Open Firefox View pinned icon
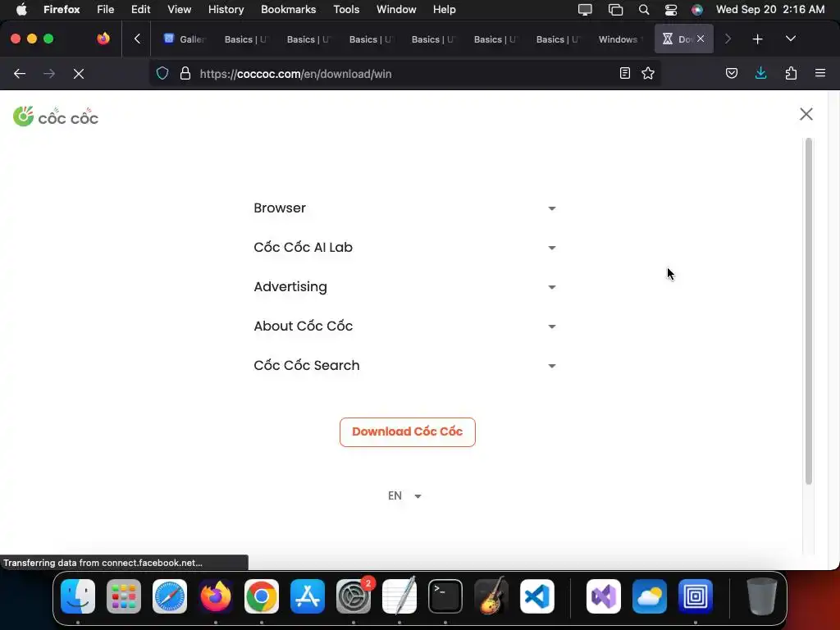Screen dimensions: 840x630 coord(103,39)
